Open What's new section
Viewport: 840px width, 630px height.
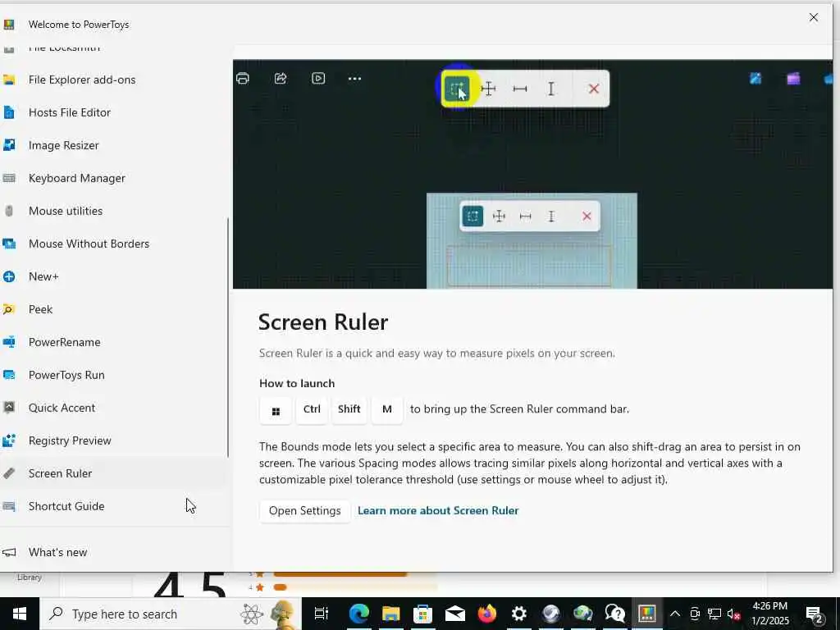[113, 552]
